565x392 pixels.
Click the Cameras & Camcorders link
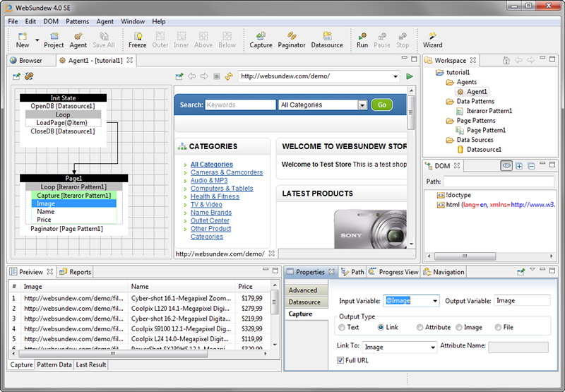tap(226, 172)
